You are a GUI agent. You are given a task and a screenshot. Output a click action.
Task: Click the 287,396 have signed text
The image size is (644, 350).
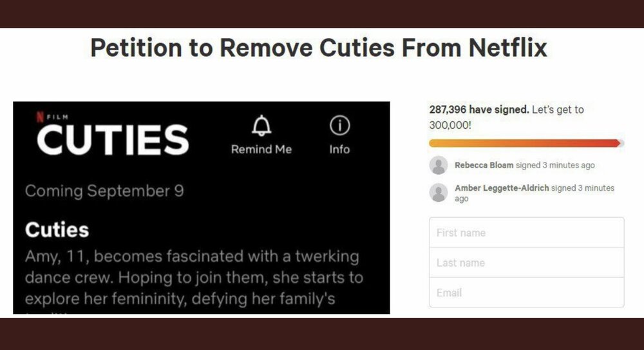coord(479,110)
